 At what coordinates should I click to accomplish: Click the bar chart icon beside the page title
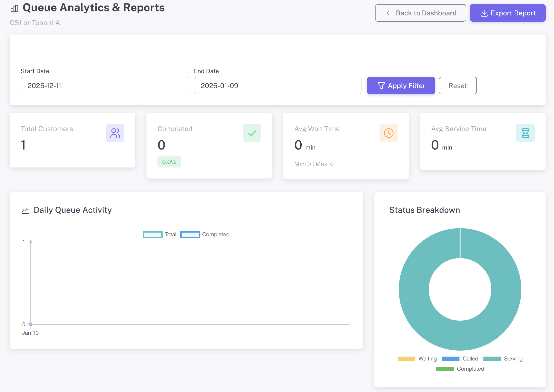[14, 8]
